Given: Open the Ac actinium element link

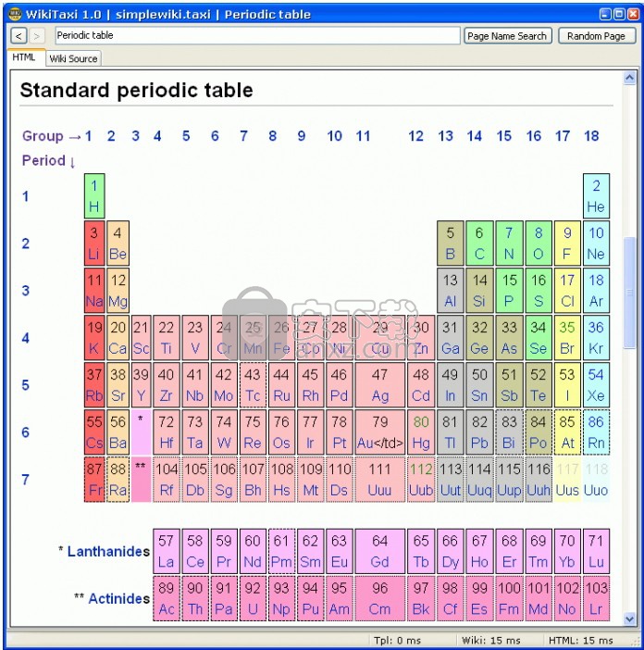Looking at the screenshot, I should click(166, 609).
